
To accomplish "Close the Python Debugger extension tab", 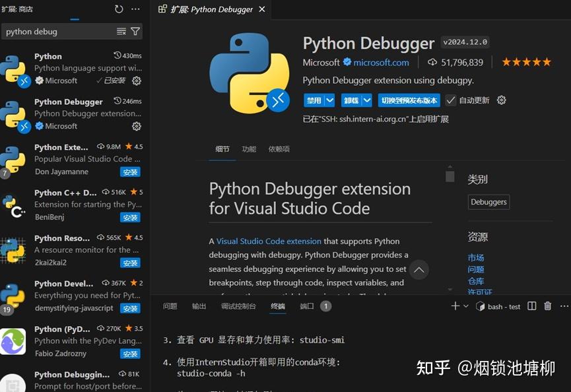I will pos(262,9).
